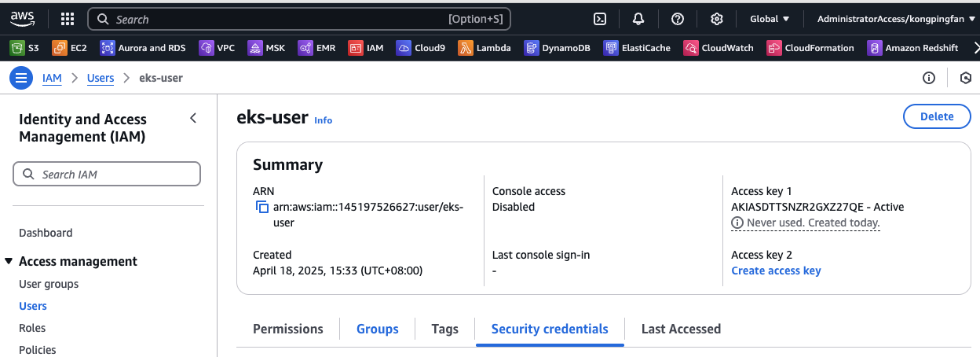Collapse the IAM side navigation panel
980x357 pixels.
[x=193, y=118]
